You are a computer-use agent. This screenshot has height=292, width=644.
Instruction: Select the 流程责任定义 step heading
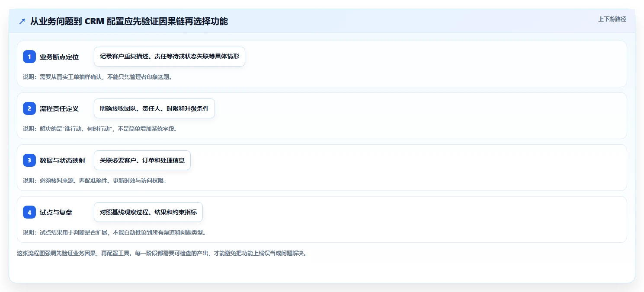click(59, 108)
